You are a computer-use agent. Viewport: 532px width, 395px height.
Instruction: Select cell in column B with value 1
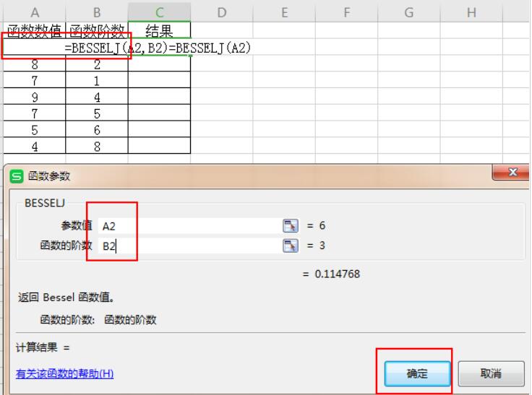[x=97, y=80]
